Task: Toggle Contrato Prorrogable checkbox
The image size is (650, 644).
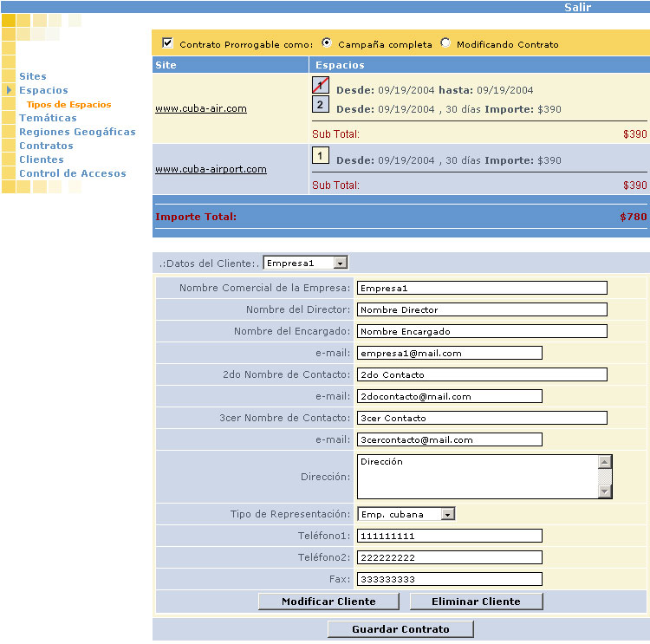Action: pyautogui.click(x=168, y=43)
